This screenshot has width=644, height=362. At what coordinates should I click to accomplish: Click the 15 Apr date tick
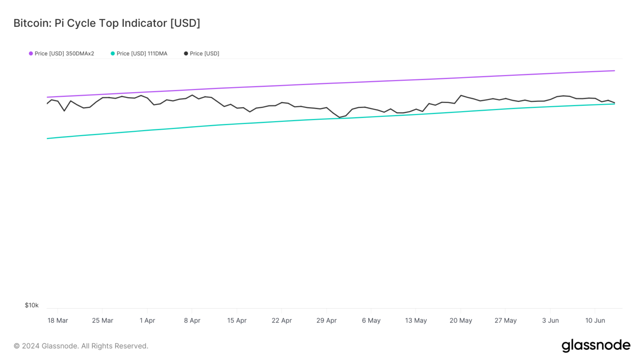(237, 321)
